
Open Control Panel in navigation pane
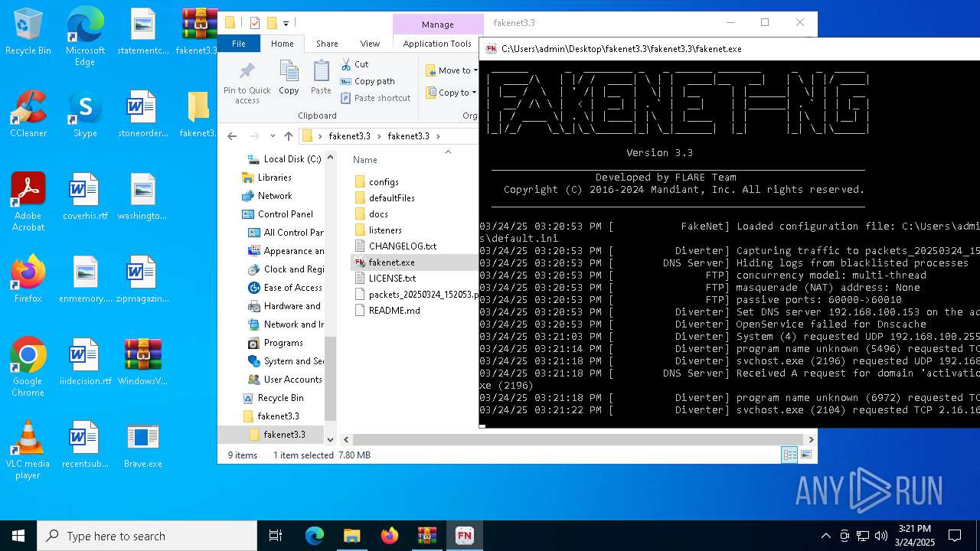277,214
